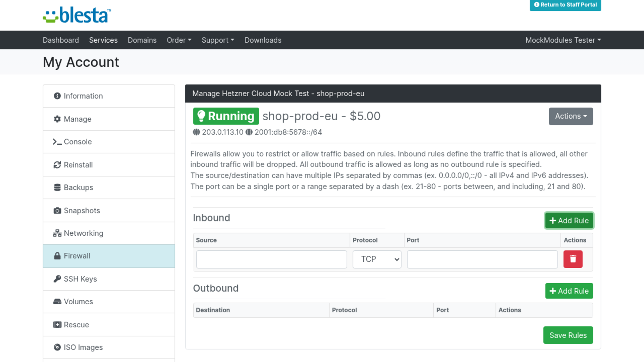
Task: Click the Running status badge
Action: pos(226,116)
